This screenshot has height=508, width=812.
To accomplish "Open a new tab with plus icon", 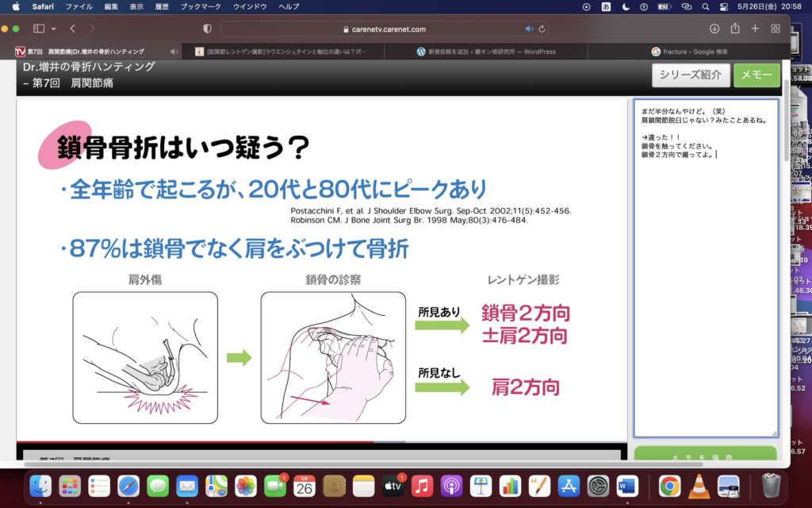I will click(x=755, y=29).
